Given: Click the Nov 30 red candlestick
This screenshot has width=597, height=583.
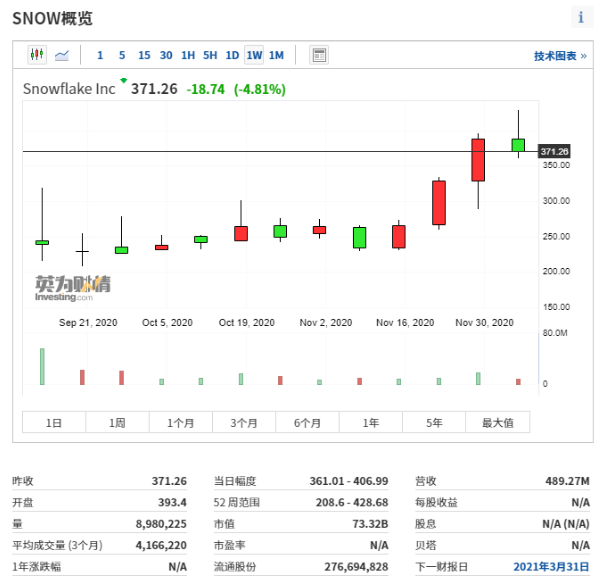Looking at the screenshot, I should click(x=478, y=160).
